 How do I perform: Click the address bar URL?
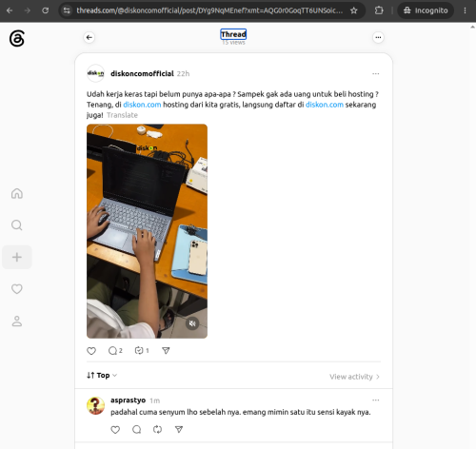coord(209,10)
